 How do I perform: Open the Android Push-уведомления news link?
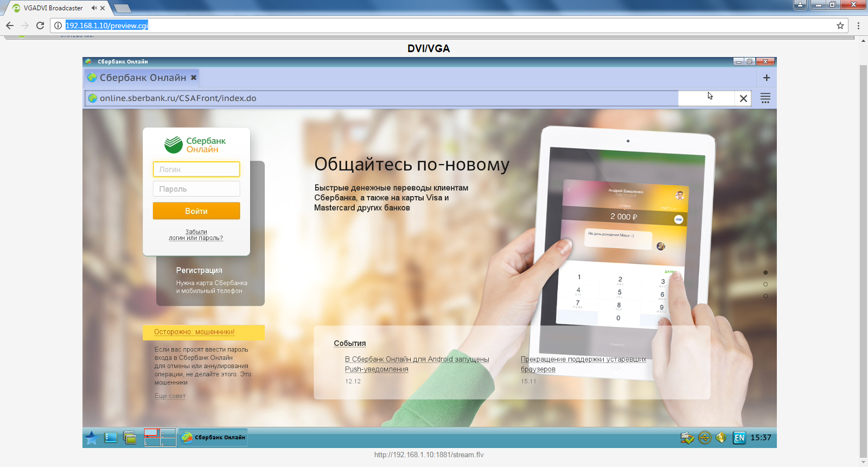[x=417, y=364]
